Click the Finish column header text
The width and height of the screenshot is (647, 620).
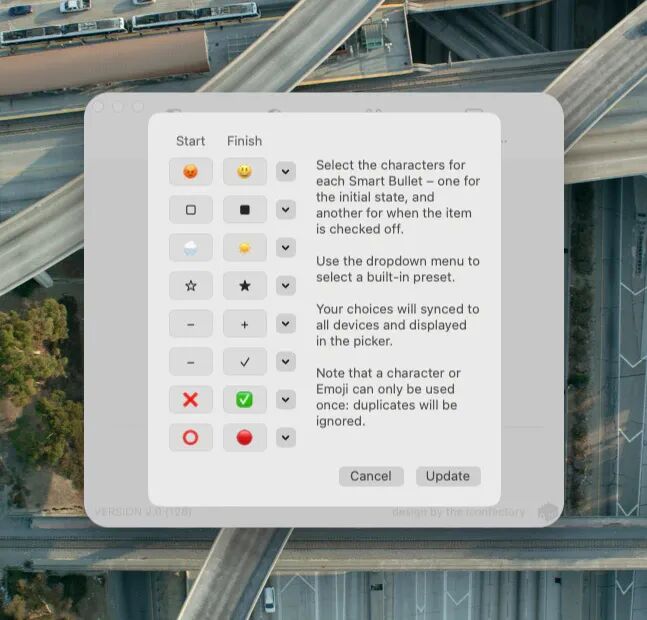[244, 141]
